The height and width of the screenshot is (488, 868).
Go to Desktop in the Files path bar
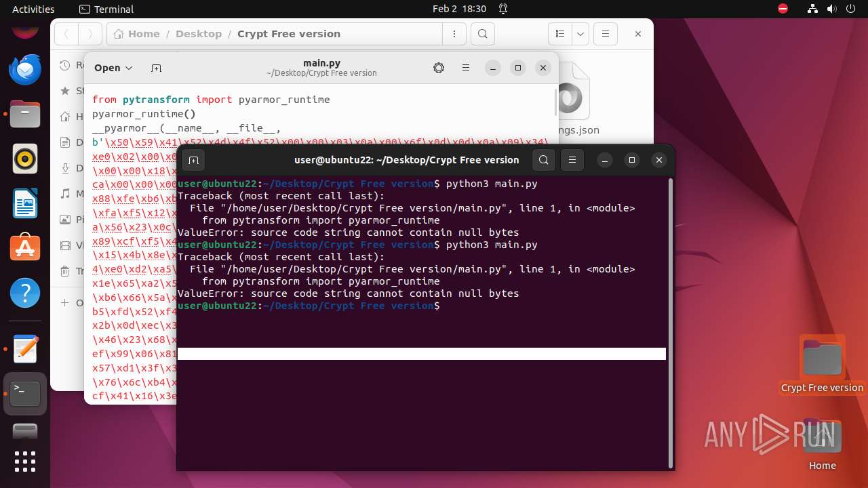(x=199, y=34)
